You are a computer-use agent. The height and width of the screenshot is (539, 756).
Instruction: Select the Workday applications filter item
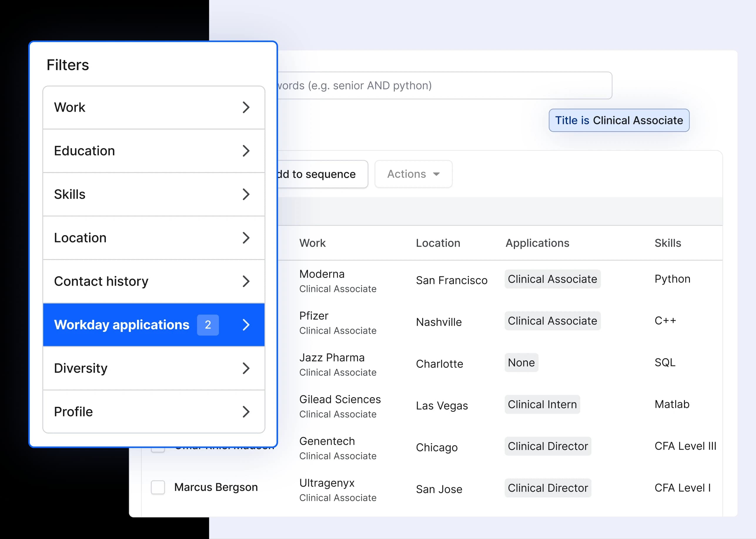122,325
